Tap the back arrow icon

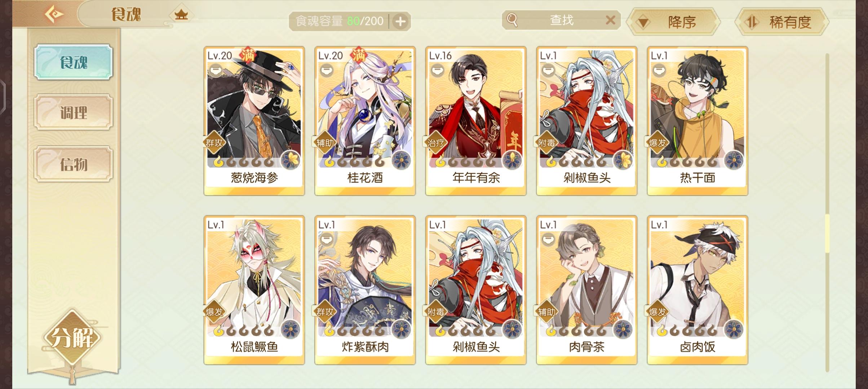54,14
